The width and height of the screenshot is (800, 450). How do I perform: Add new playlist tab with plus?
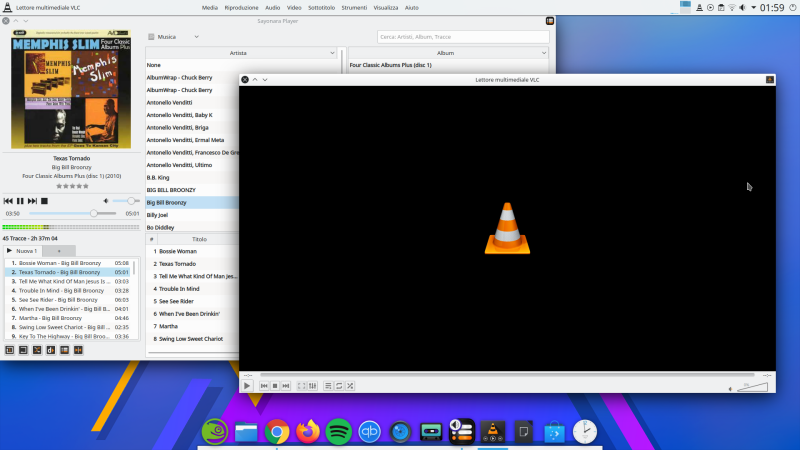[x=59, y=251]
